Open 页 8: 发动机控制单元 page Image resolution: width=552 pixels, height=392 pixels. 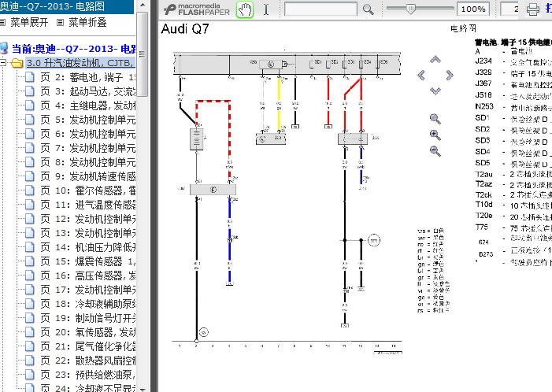click(88, 162)
